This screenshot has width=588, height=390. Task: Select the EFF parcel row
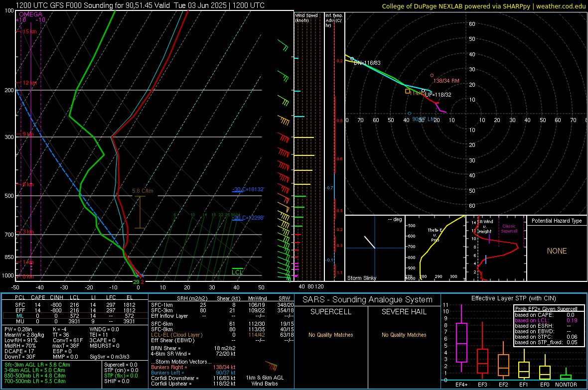[x=75, y=310]
